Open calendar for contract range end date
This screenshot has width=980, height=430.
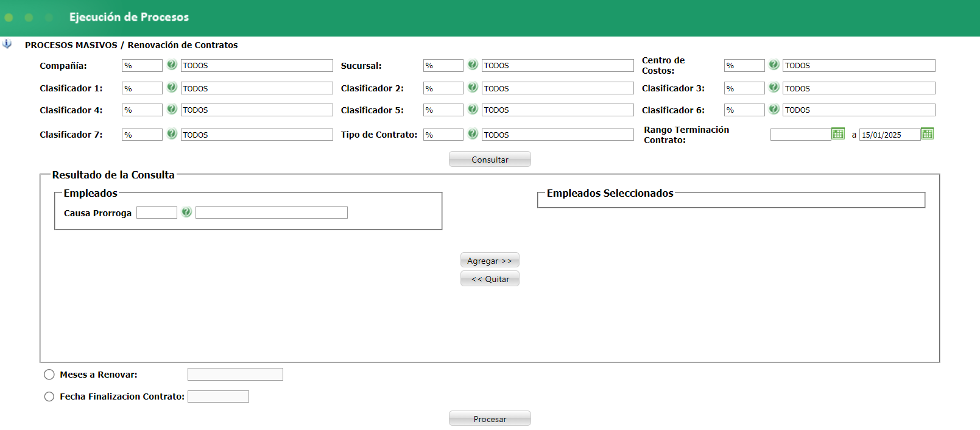tap(927, 134)
